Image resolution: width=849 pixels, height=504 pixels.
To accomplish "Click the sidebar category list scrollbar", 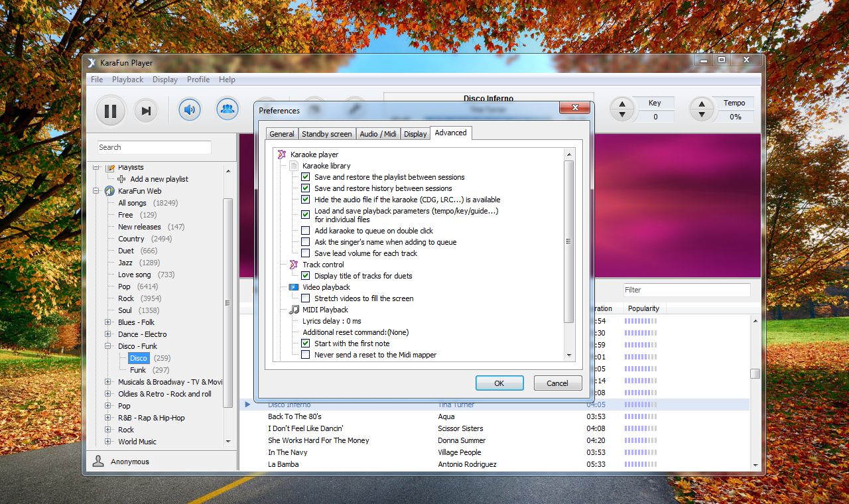I will (228, 302).
